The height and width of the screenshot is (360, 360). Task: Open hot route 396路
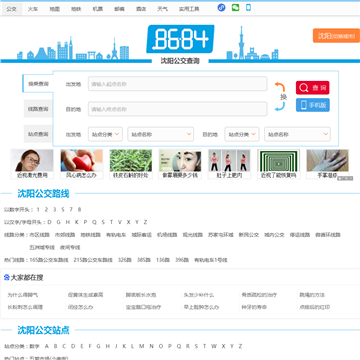[x=182, y=260]
